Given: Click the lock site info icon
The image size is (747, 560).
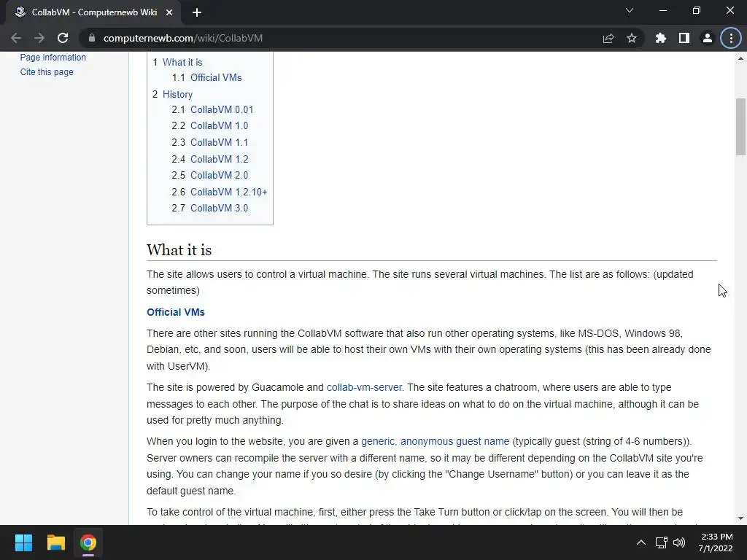Looking at the screenshot, I should click(x=92, y=38).
